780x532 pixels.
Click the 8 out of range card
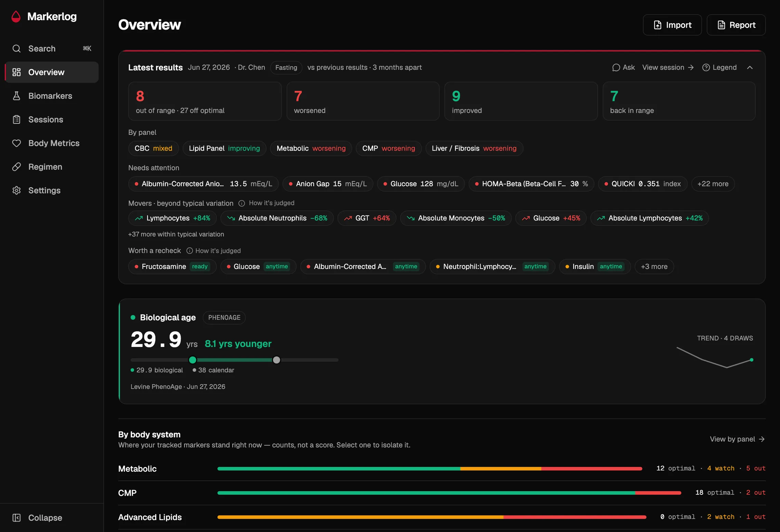tap(205, 101)
